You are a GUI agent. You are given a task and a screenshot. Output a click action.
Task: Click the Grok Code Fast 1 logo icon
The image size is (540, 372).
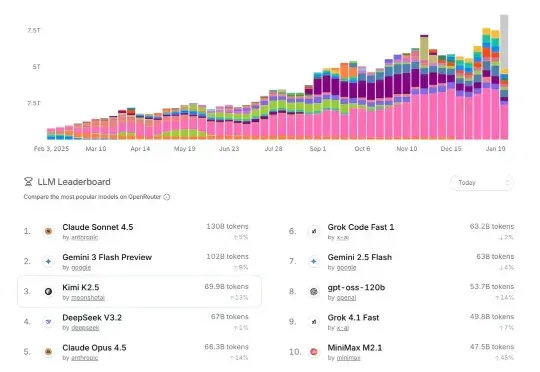tap(314, 231)
